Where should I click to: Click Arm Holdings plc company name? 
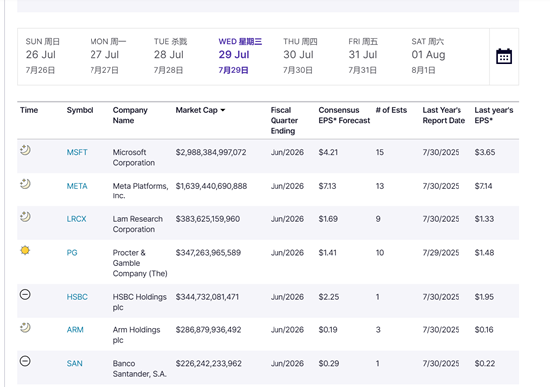136,335
